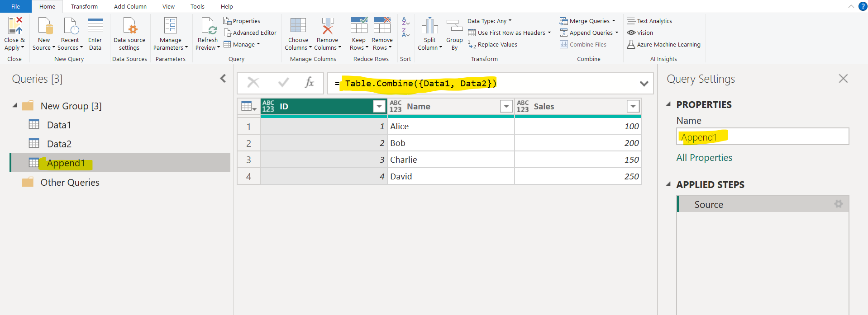Sort ascending with the A-Z icon
Viewport: 868px width, 315px height.
pos(405,21)
